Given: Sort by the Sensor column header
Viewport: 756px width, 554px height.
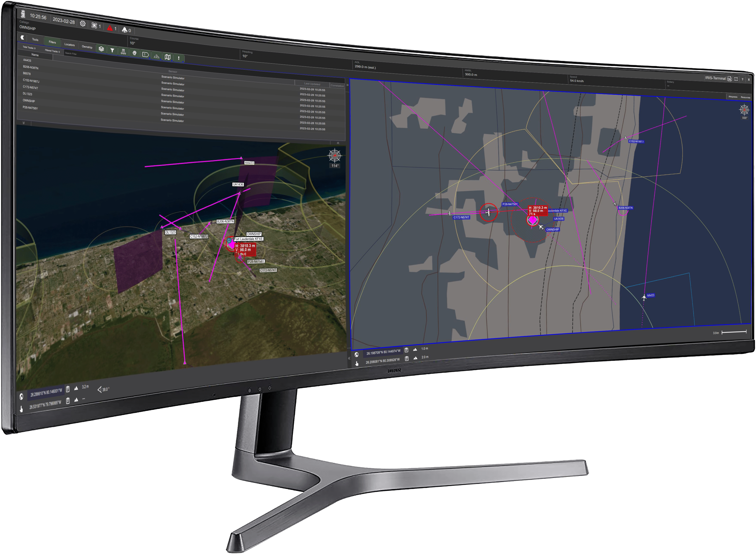Looking at the screenshot, I should click(x=173, y=72).
